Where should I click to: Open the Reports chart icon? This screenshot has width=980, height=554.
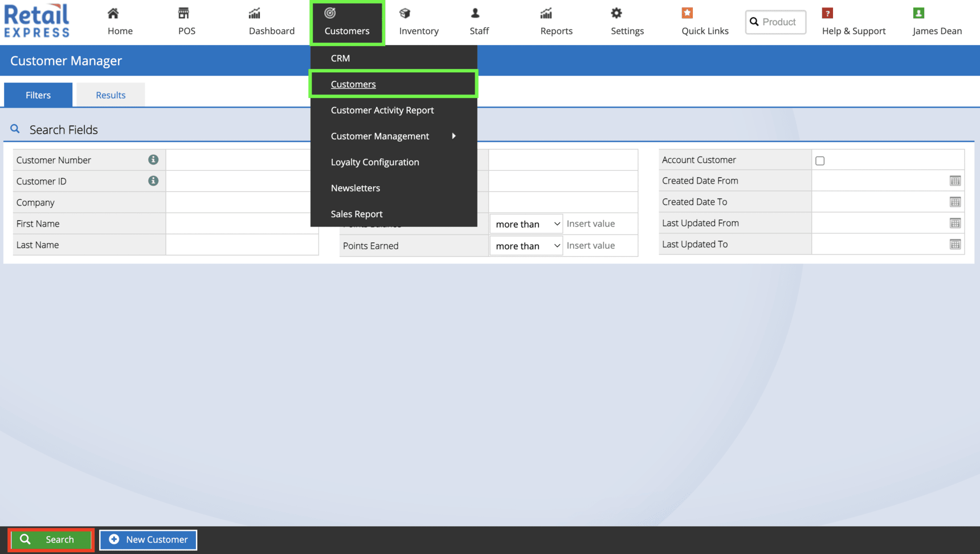point(546,13)
